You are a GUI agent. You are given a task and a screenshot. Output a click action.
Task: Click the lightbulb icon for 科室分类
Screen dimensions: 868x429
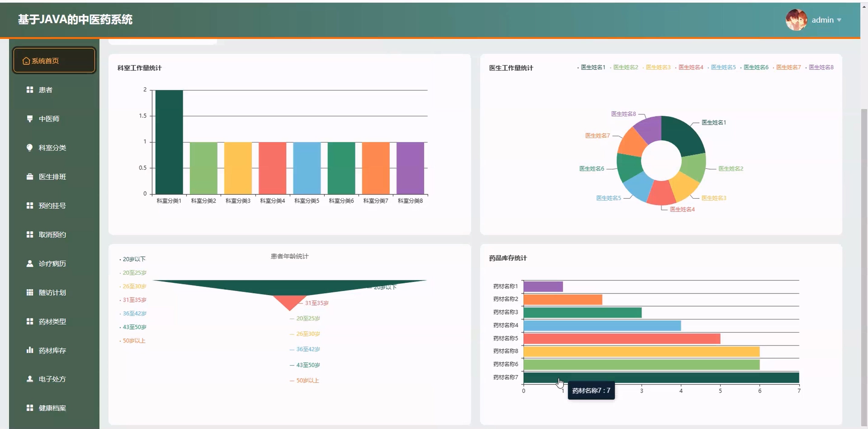[30, 147]
